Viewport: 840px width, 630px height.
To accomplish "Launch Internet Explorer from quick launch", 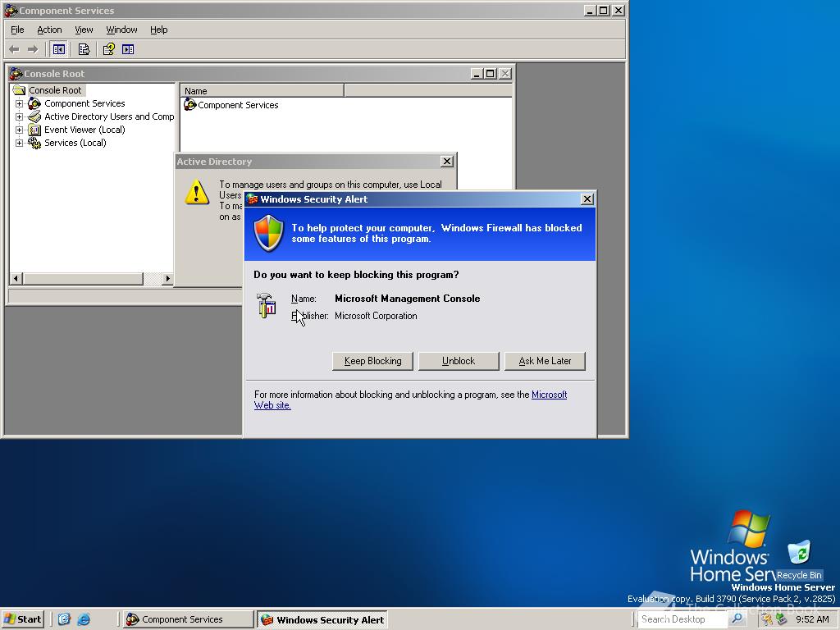I will (x=84, y=619).
